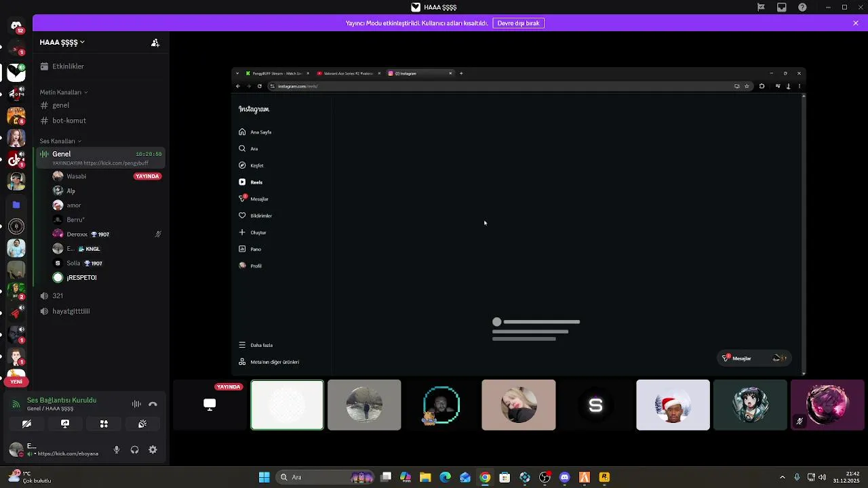Dismiss the streamer mode banner
868x488 pixels.
click(x=856, y=23)
